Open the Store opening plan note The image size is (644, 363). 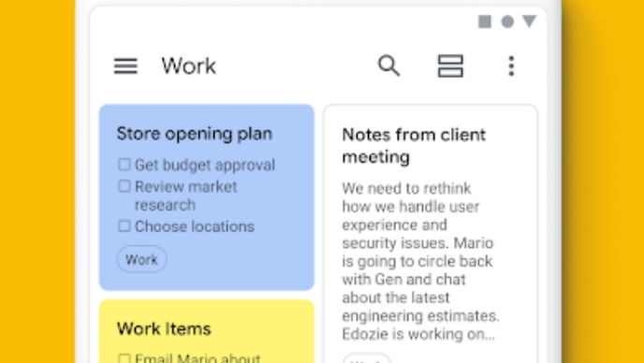[207, 197]
